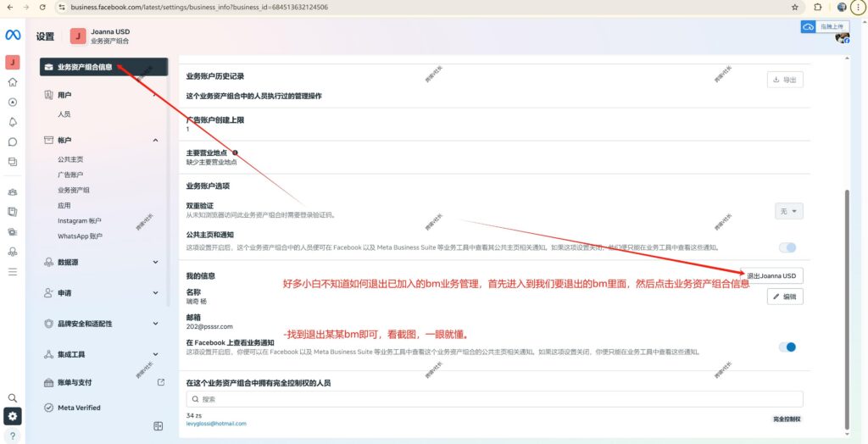Viewport: 868px width, 444px height.
Task: Open the inbox chat bubble icon
Action: (12, 142)
